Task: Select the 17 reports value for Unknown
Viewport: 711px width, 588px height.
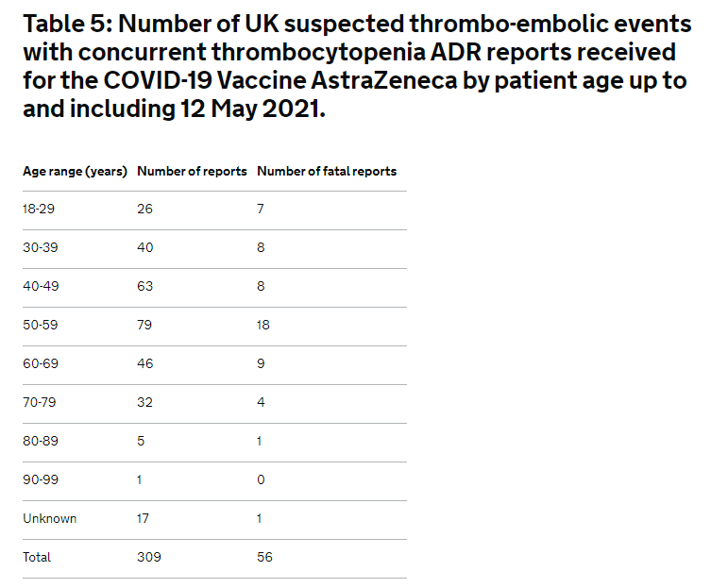Action: point(143,519)
